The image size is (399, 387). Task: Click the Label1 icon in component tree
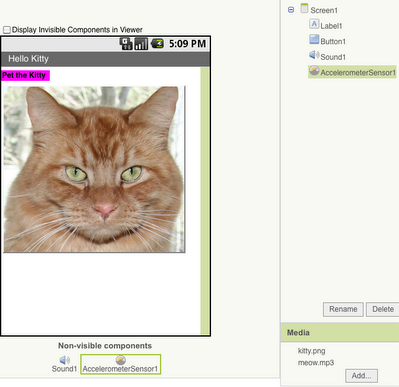point(314,24)
